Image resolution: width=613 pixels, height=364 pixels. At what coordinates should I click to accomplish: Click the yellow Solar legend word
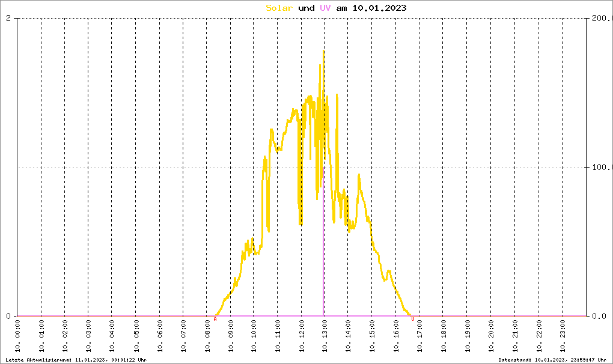[x=279, y=8]
